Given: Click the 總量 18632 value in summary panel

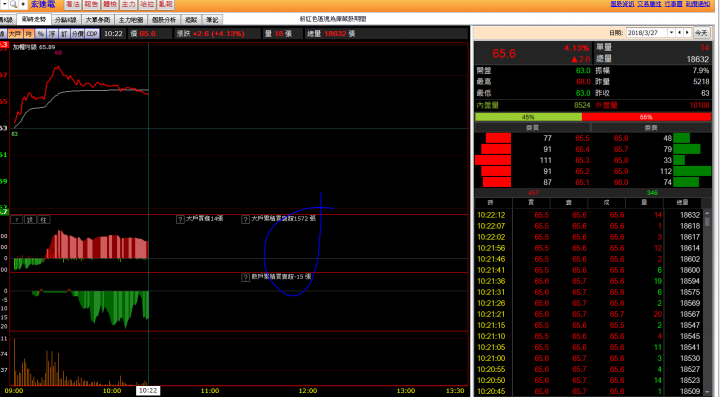Looking at the screenshot, I should 698,59.
